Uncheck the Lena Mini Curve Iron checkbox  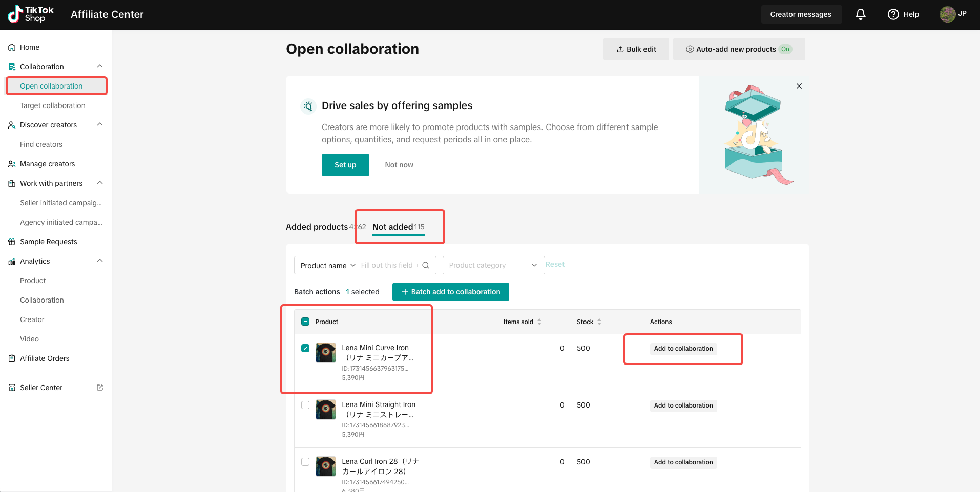305,348
